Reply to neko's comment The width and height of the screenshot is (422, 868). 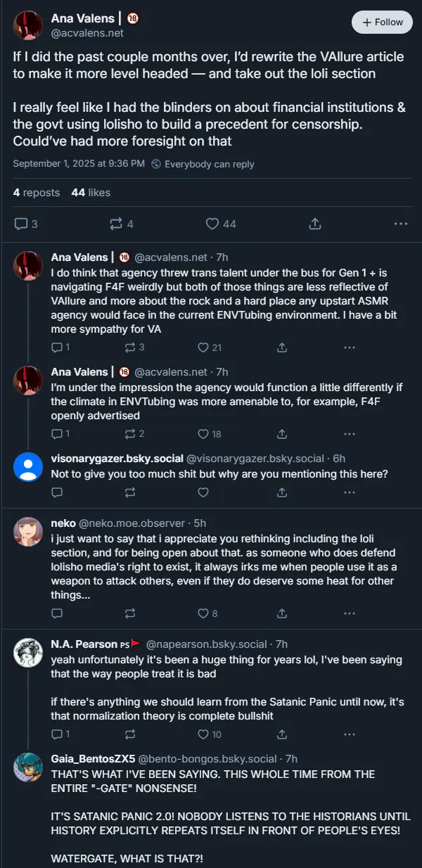point(58,613)
